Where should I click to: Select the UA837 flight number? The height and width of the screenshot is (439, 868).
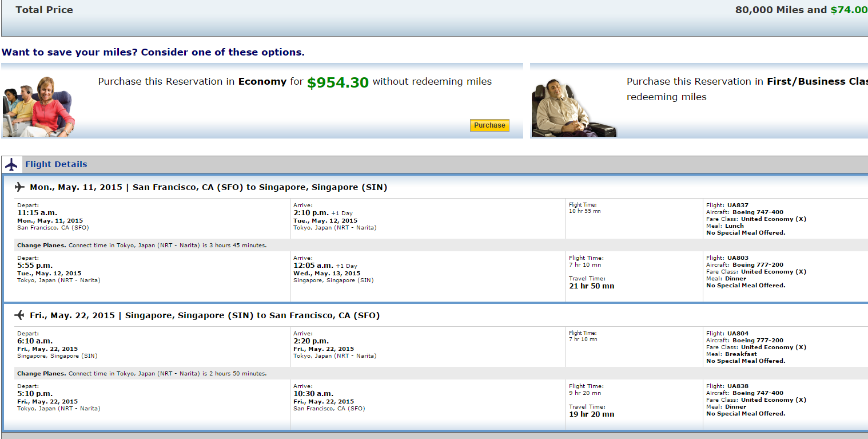[738, 205]
